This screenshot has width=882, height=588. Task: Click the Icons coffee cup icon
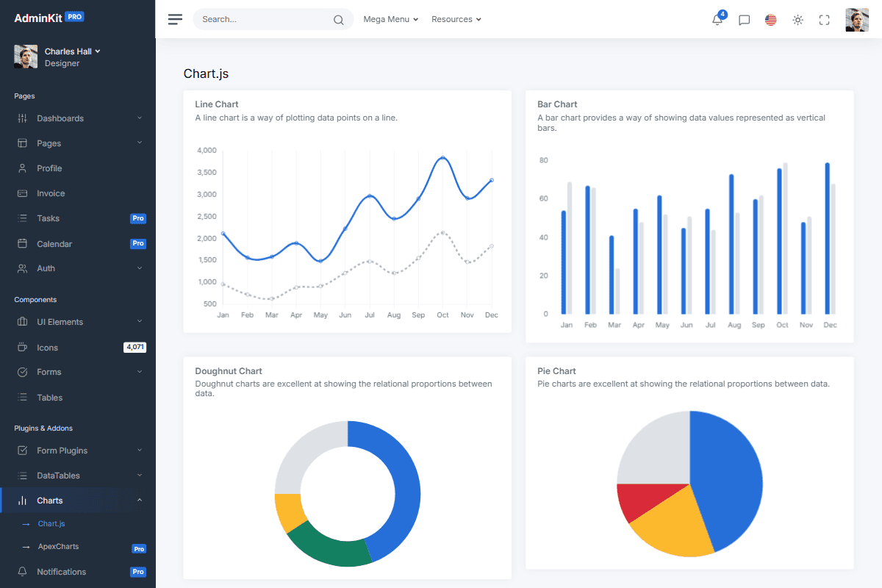pyautogui.click(x=22, y=347)
